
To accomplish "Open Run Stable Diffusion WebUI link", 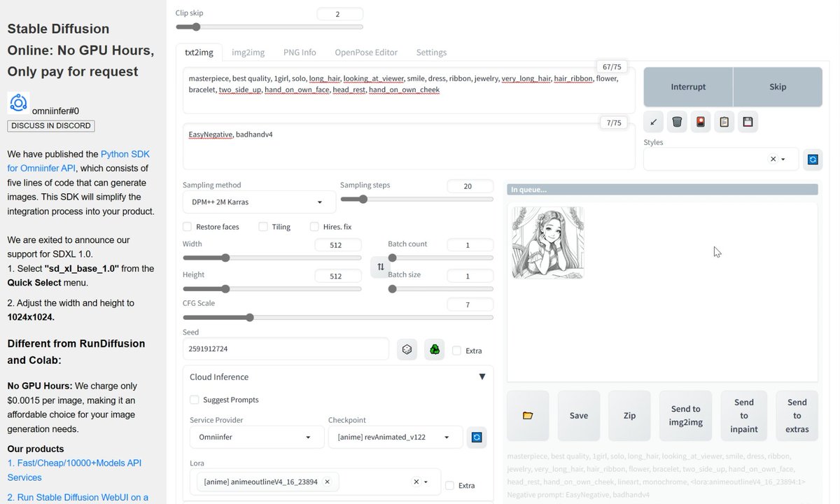I will [x=78, y=498].
